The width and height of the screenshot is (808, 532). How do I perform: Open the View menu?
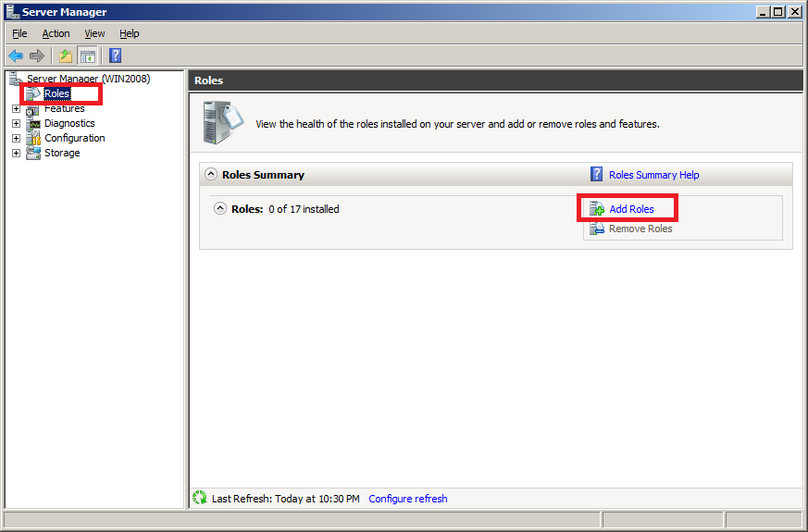pos(94,33)
